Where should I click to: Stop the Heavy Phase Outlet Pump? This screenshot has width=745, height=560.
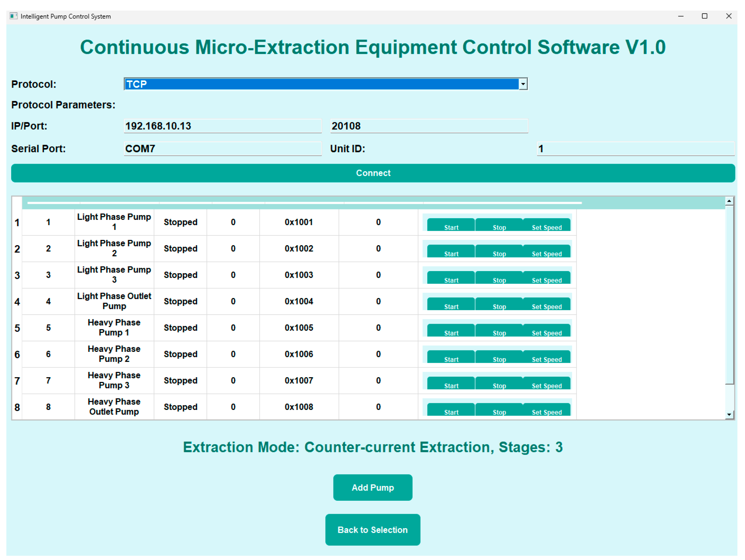pos(499,410)
